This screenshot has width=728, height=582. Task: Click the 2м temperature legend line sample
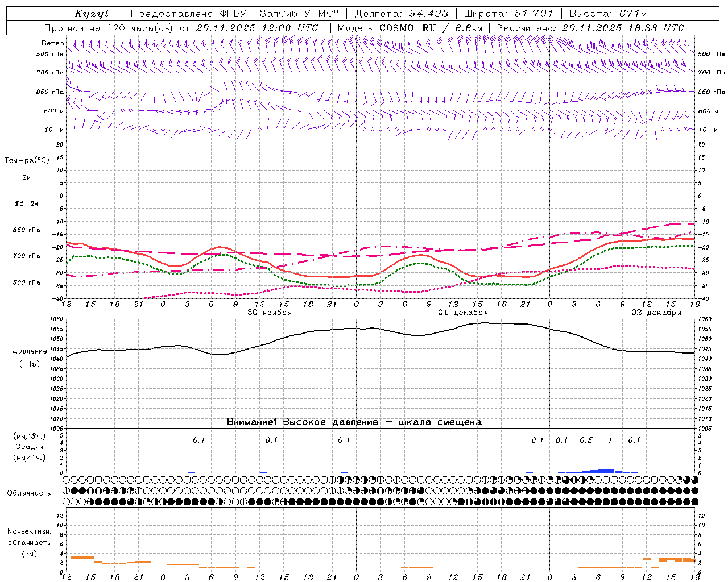tap(26, 184)
